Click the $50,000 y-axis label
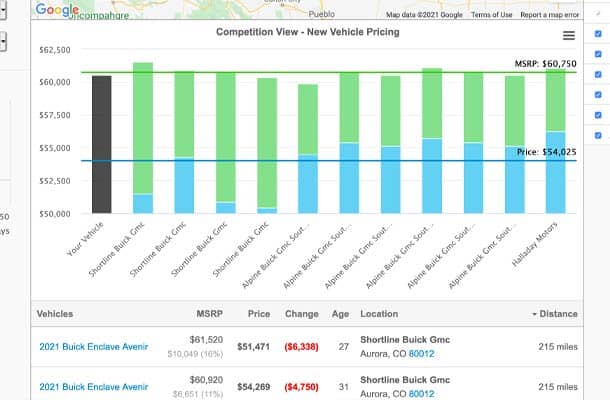The image size is (610, 400). (x=55, y=214)
